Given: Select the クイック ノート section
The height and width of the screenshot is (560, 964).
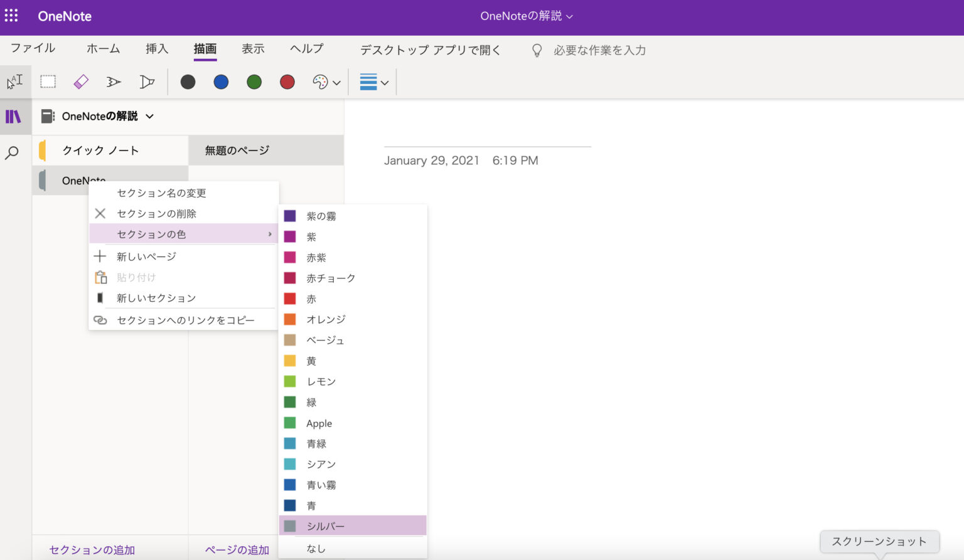Looking at the screenshot, I should (x=110, y=151).
